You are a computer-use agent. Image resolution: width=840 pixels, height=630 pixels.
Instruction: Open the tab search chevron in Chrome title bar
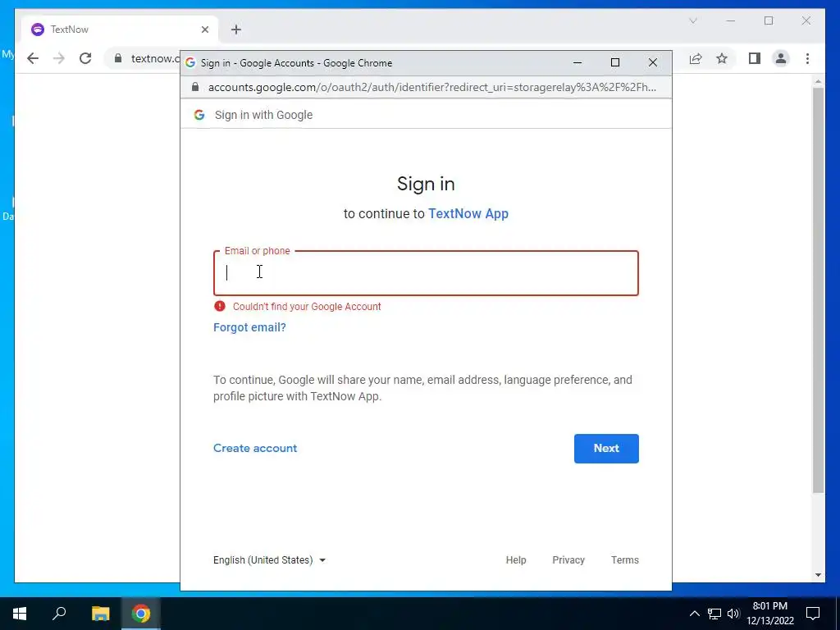(692, 21)
